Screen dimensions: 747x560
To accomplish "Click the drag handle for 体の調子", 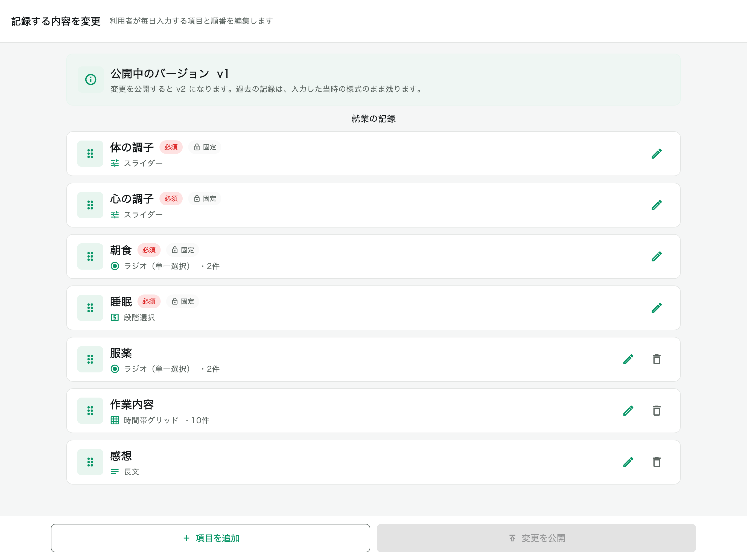I will pos(90,154).
